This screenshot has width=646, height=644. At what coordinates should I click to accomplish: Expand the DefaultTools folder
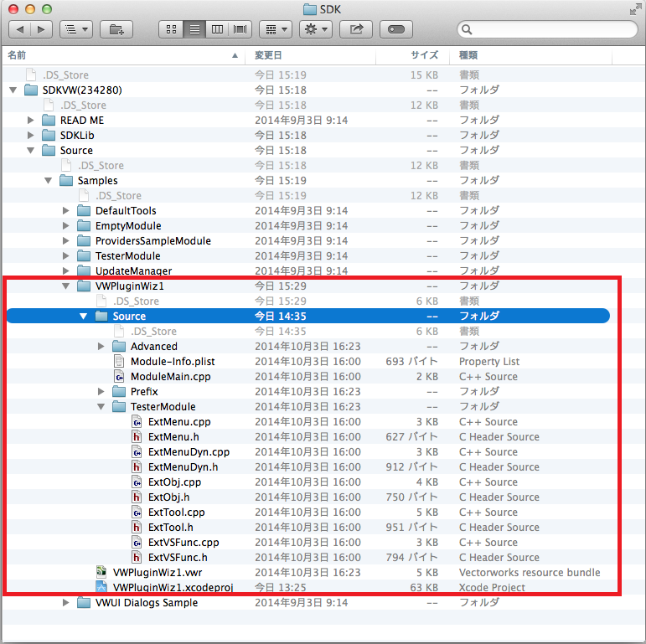click(66, 210)
